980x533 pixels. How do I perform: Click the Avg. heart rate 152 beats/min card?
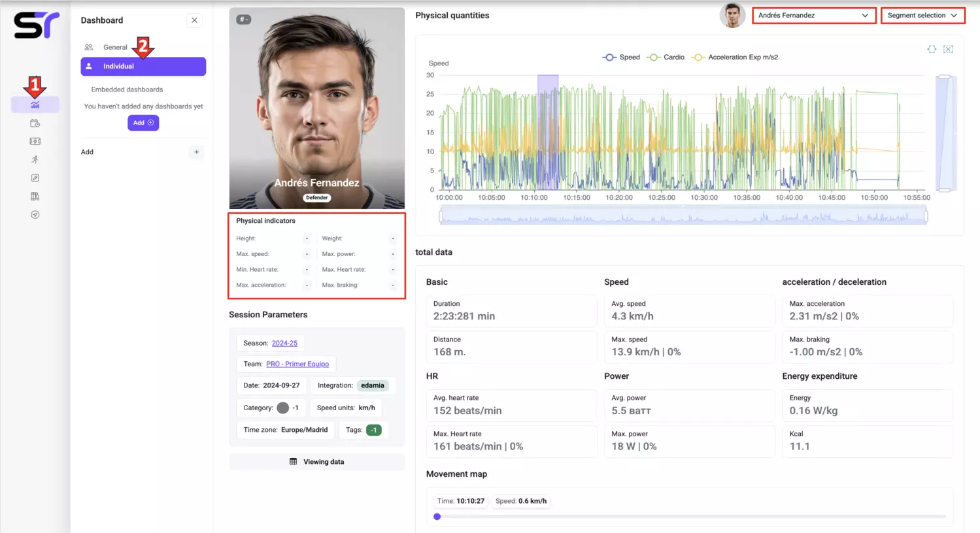tap(511, 405)
